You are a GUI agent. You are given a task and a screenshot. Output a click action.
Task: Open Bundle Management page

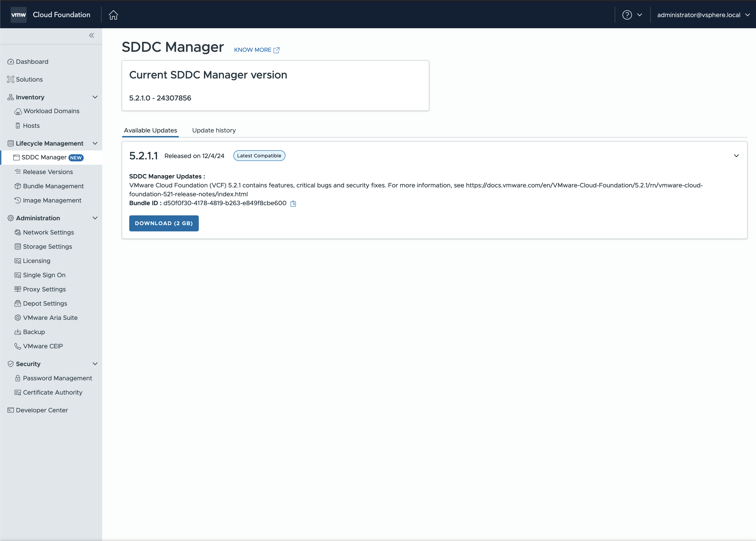click(x=53, y=186)
